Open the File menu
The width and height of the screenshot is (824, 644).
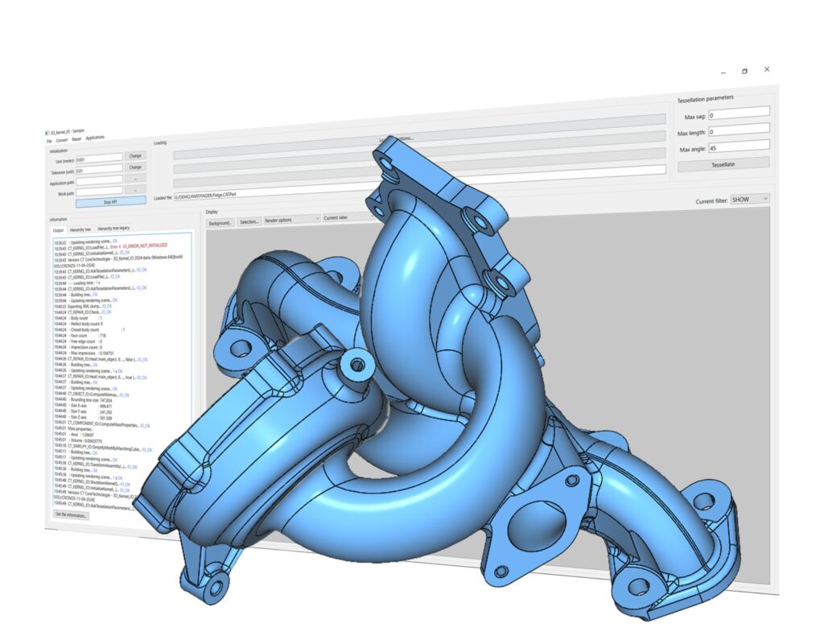49,140
